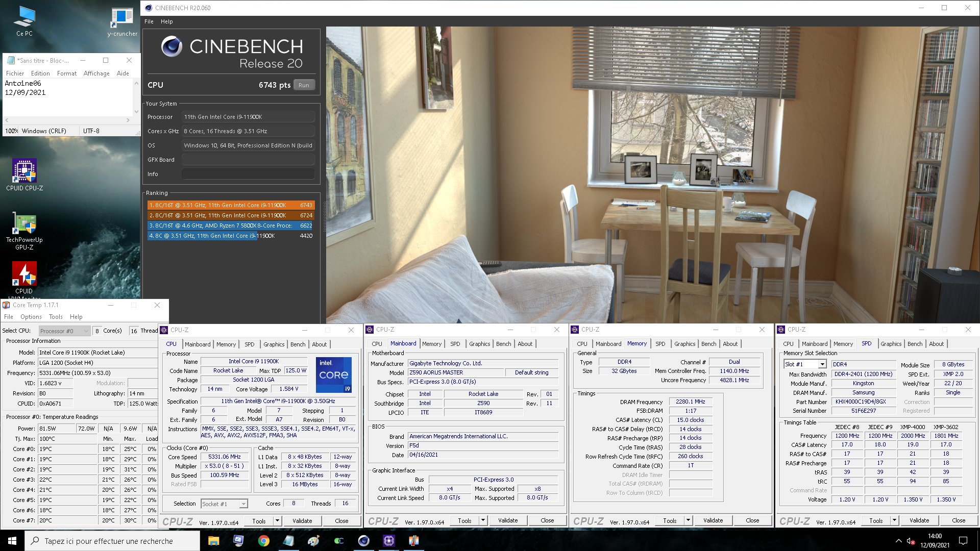Select the AMD Ryzen 7 5800X ranking row

pos(231,226)
